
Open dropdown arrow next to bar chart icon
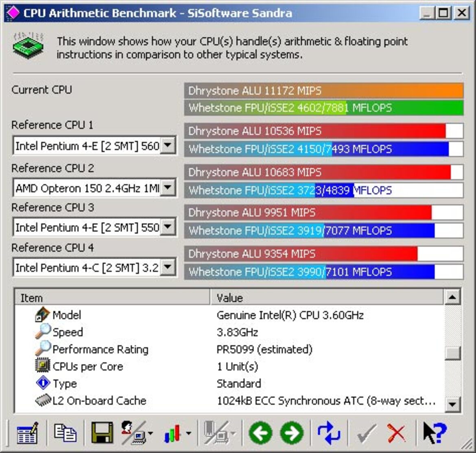click(x=188, y=433)
